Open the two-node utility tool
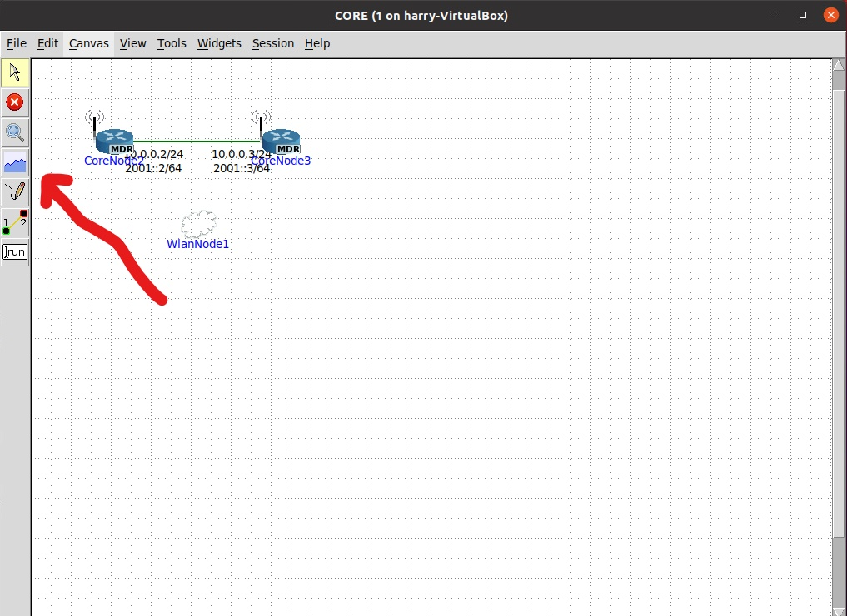Screen dimensions: 847x616 [14, 221]
